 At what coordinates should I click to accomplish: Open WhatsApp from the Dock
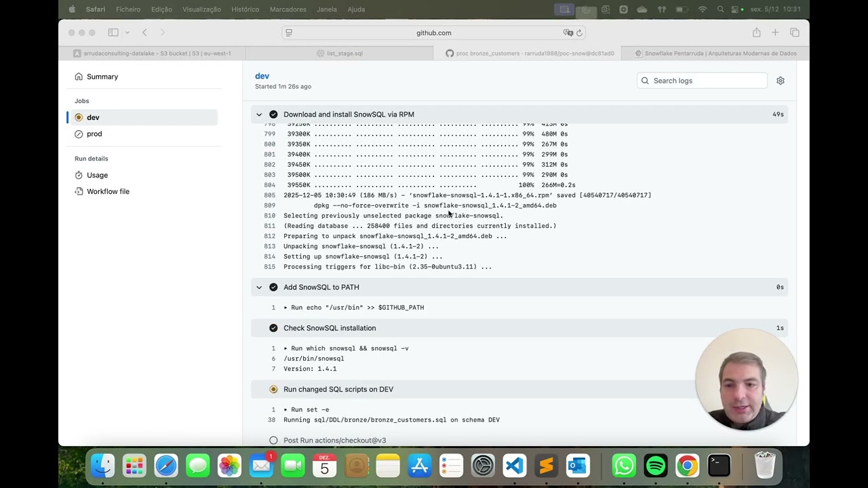coord(624,466)
